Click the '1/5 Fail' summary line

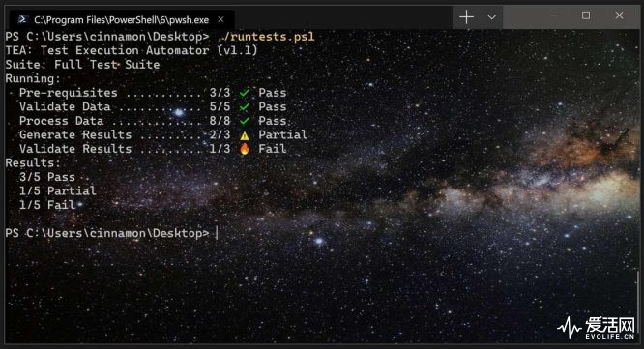point(47,205)
